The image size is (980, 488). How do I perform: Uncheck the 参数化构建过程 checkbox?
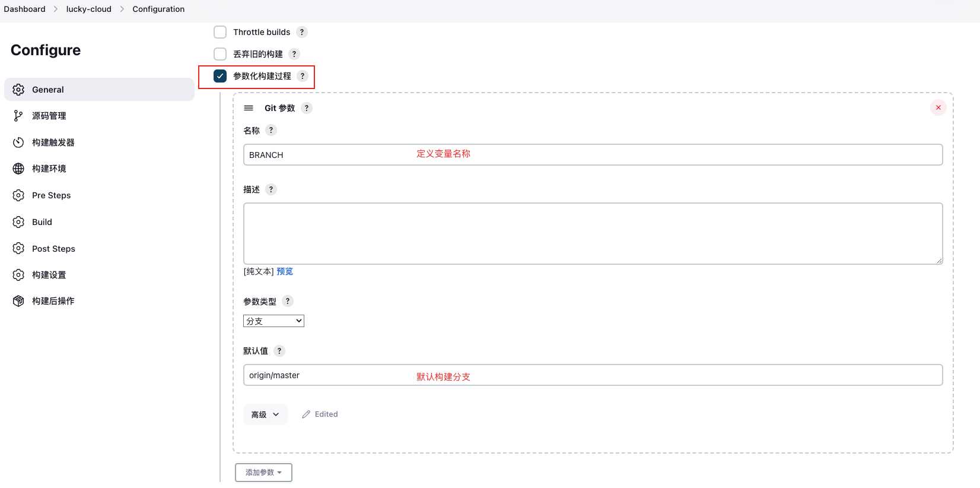coord(220,76)
